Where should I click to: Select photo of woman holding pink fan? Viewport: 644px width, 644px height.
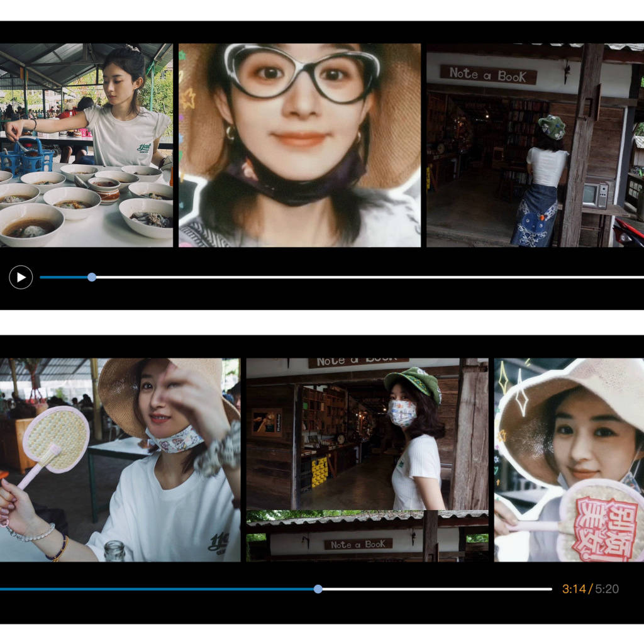pos(119,459)
